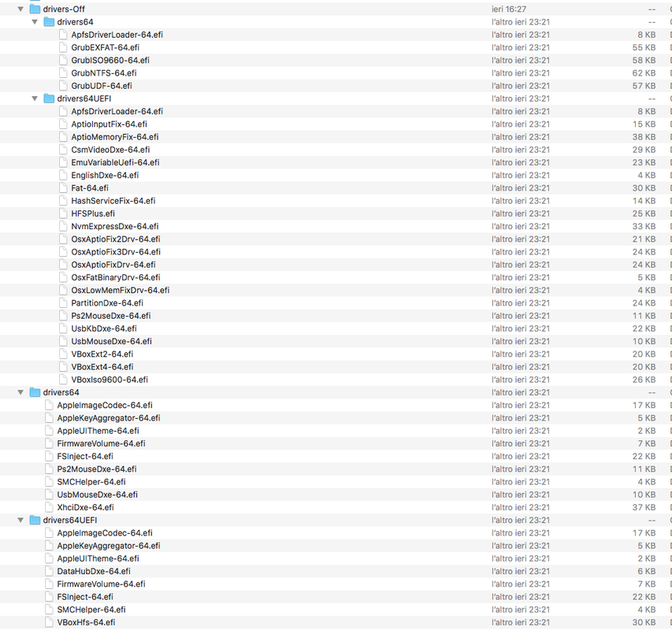This screenshot has width=672, height=630.
Task: Click the HFSPlus.efi file icon
Action: click(64, 213)
